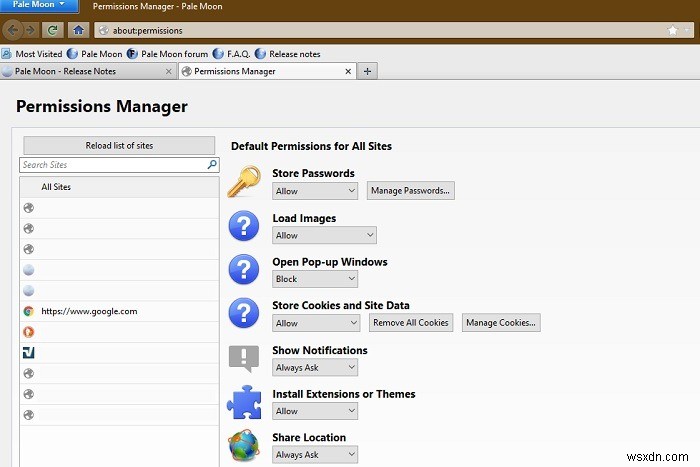Click the Manage Passwords button
Image resolution: width=700 pixels, height=467 pixels.
tap(410, 191)
